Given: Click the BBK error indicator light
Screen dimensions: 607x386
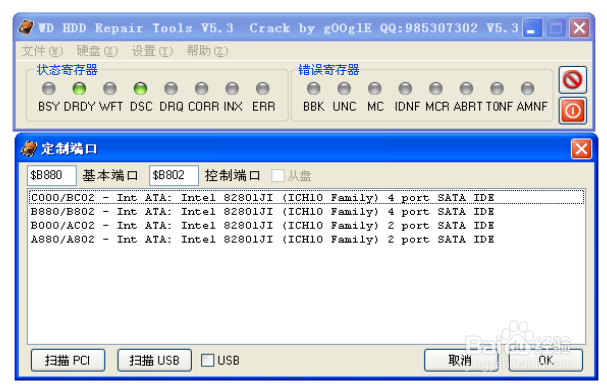Looking at the screenshot, I should pos(313,89).
